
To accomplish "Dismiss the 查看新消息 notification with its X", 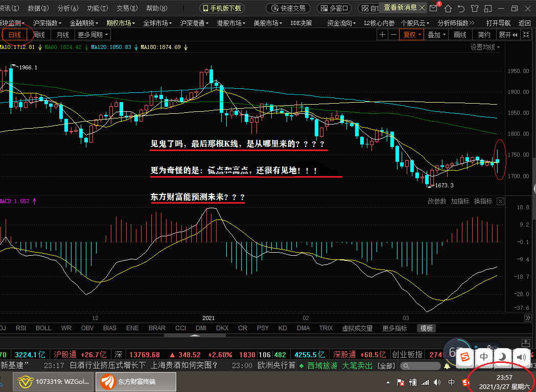I will 422,8.
